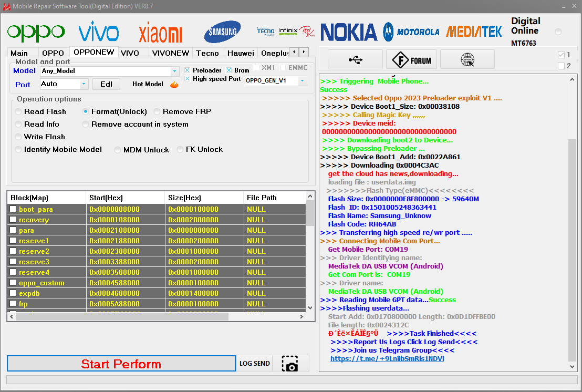This screenshot has height=392, width=582.
Task: Click the Tecno brand logo
Action: pos(266,32)
